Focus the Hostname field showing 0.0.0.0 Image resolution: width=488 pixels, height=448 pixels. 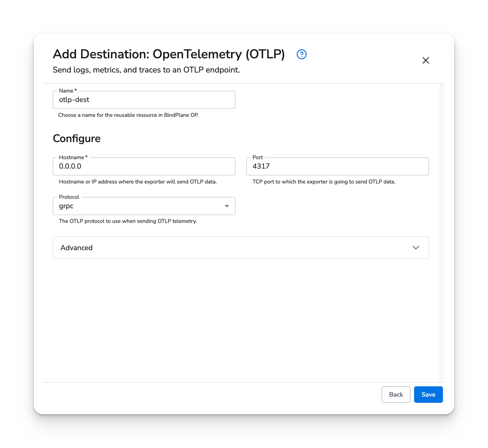[x=144, y=166]
